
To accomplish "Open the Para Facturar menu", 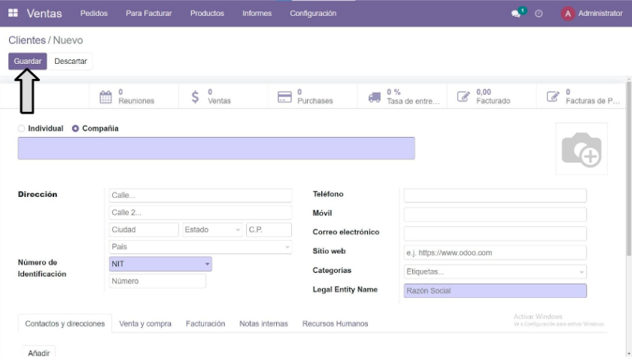I will (x=149, y=14).
